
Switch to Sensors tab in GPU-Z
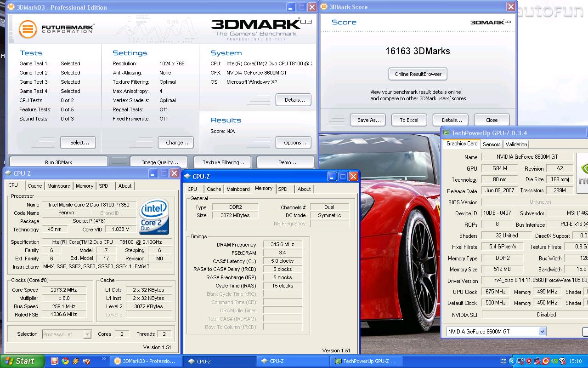click(x=492, y=144)
